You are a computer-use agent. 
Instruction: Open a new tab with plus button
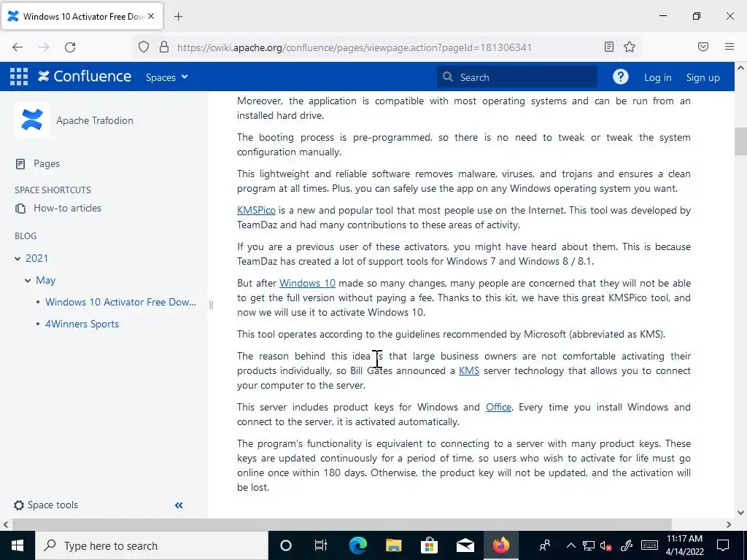[178, 17]
